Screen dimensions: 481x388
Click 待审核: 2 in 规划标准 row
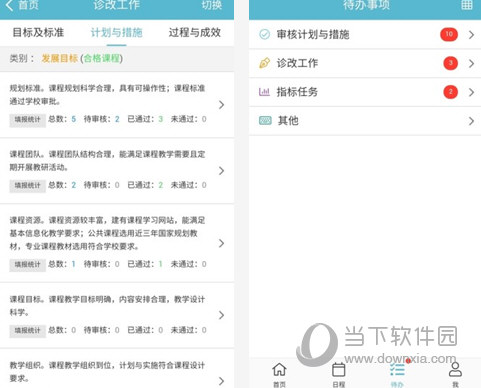pyautogui.click(x=102, y=119)
